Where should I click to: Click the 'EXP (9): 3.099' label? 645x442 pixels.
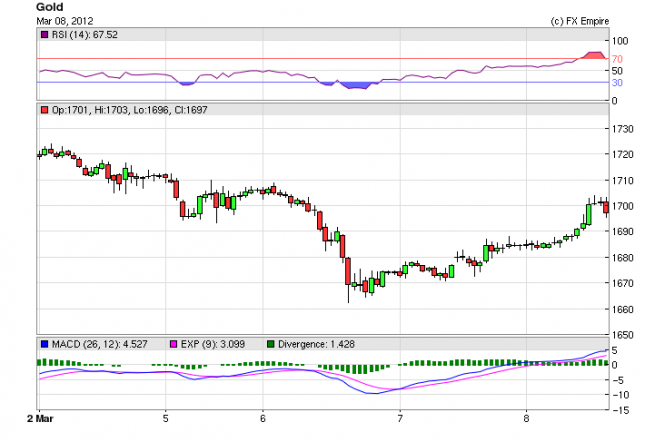tap(213, 344)
